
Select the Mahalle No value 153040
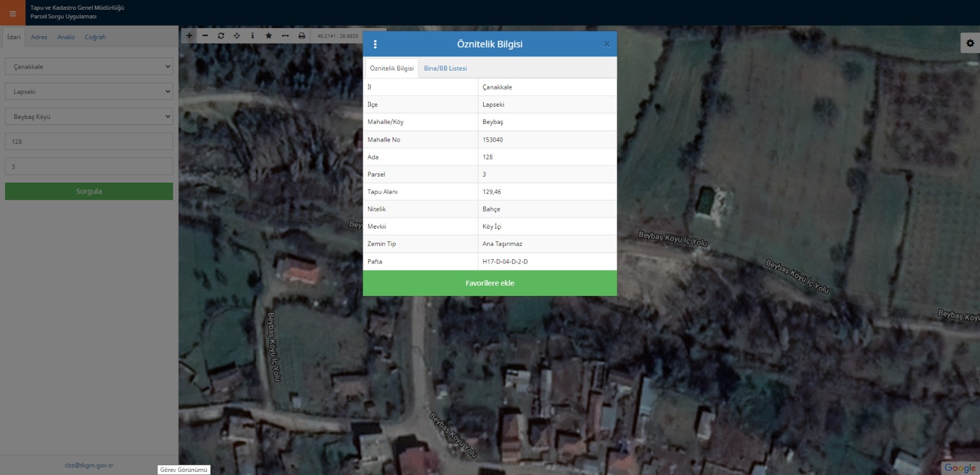(492, 140)
